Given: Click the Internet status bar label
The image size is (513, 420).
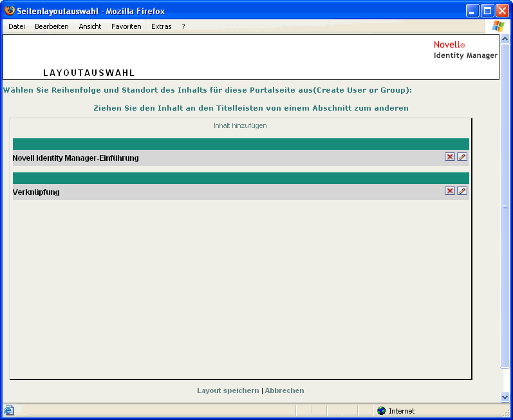Looking at the screenshot, I should tap(402, 411).
